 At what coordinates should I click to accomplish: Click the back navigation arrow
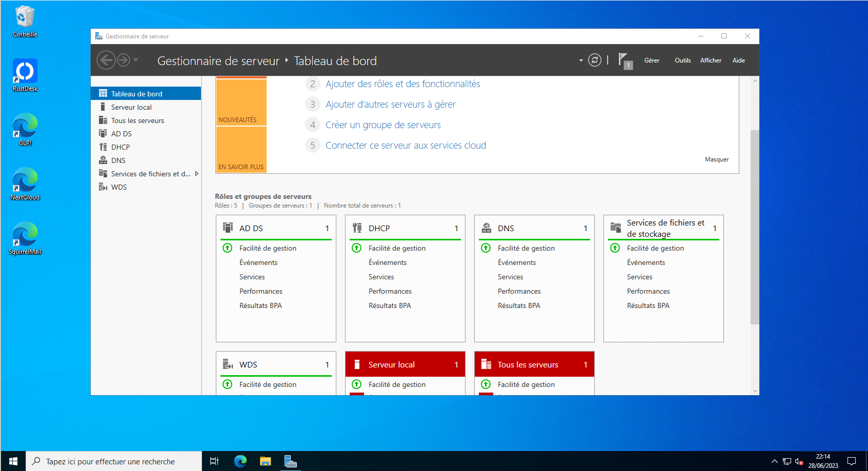106,60
